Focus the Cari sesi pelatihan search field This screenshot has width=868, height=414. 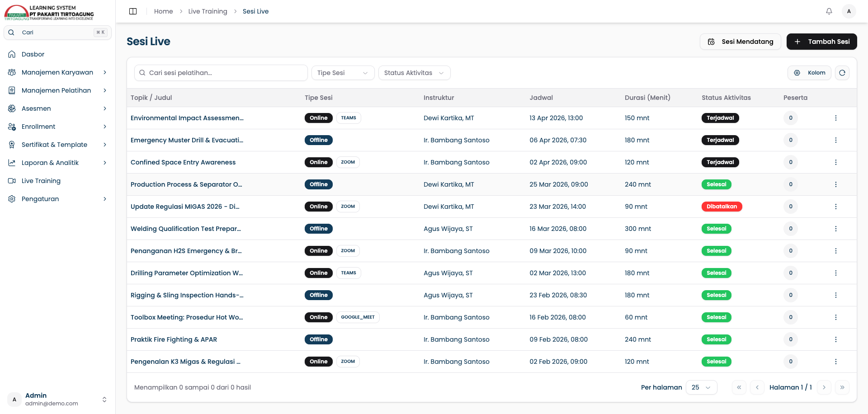(221, 73)
